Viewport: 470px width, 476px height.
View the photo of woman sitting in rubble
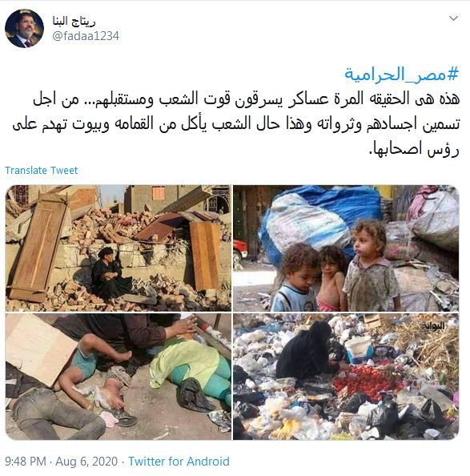coord(119,248)
